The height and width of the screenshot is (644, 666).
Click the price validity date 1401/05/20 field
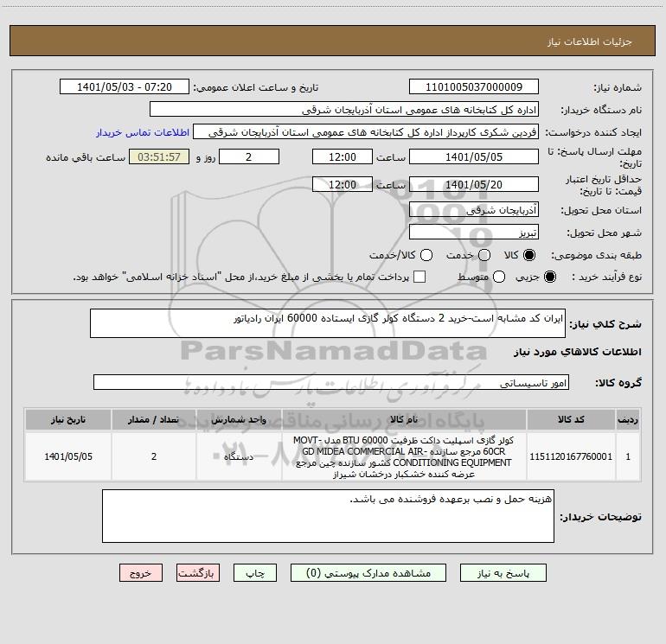coord(474,184)
